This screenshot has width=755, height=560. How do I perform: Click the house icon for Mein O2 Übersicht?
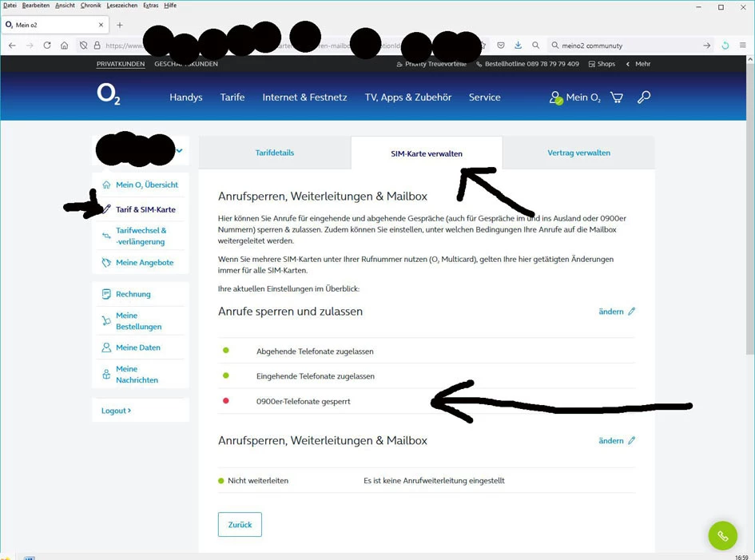point(106,185)
